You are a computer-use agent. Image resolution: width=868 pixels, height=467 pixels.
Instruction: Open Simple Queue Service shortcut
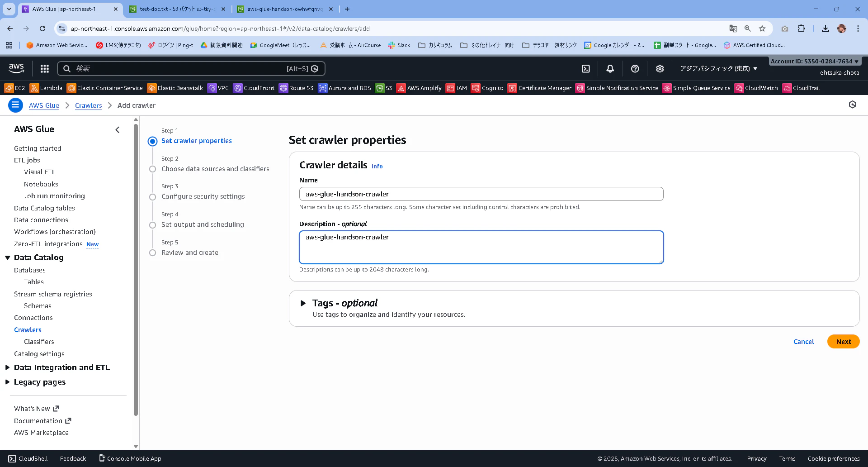697,88
